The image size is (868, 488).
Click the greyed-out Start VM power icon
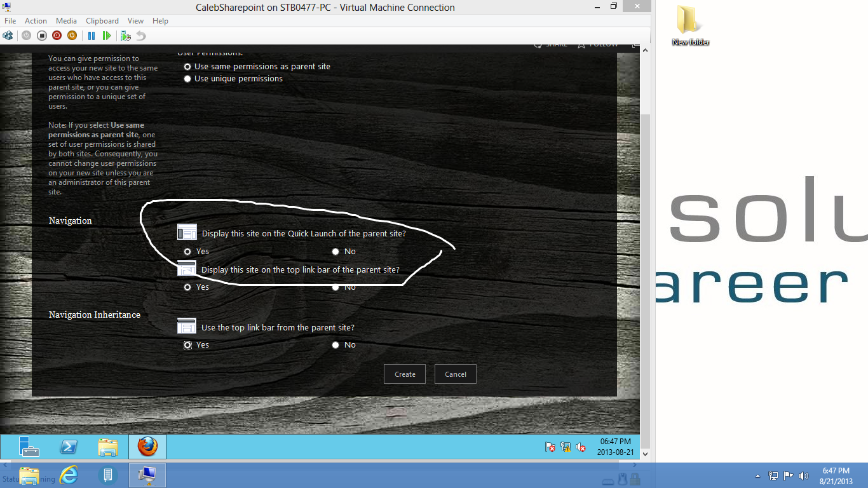[26, 36]
